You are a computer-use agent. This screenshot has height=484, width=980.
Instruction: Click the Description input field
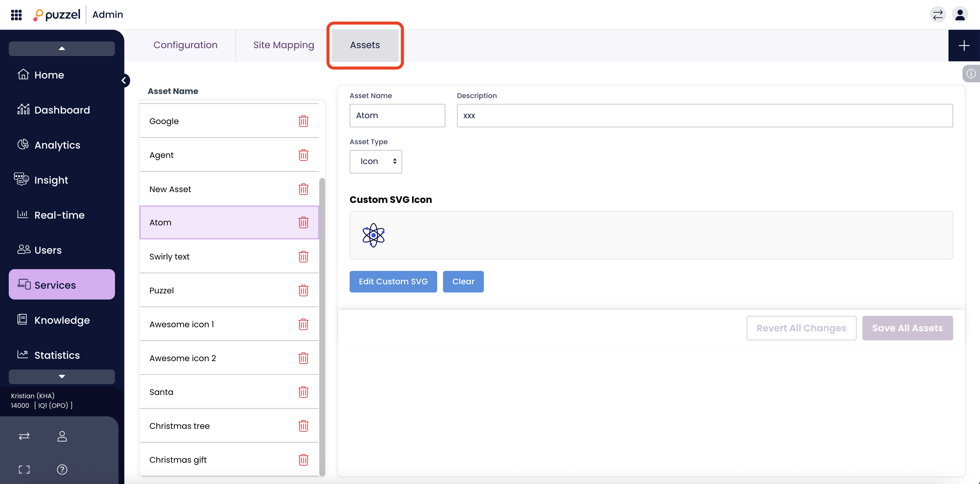(705, 116)
